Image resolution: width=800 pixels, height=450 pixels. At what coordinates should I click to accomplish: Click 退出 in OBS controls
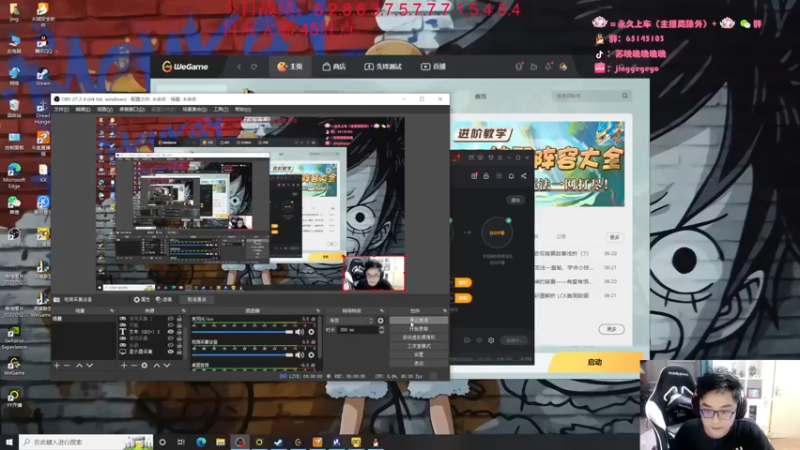click(419, 363)
